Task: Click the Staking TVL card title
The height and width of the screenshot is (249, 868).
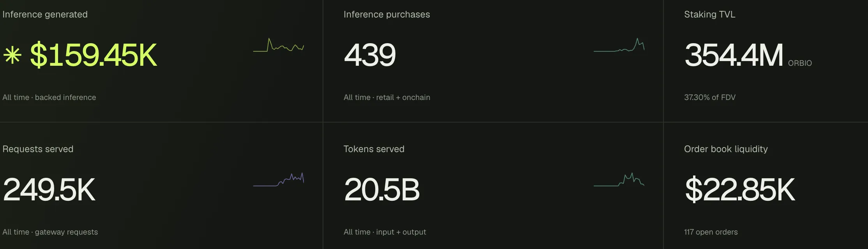Action: point(709,15)
